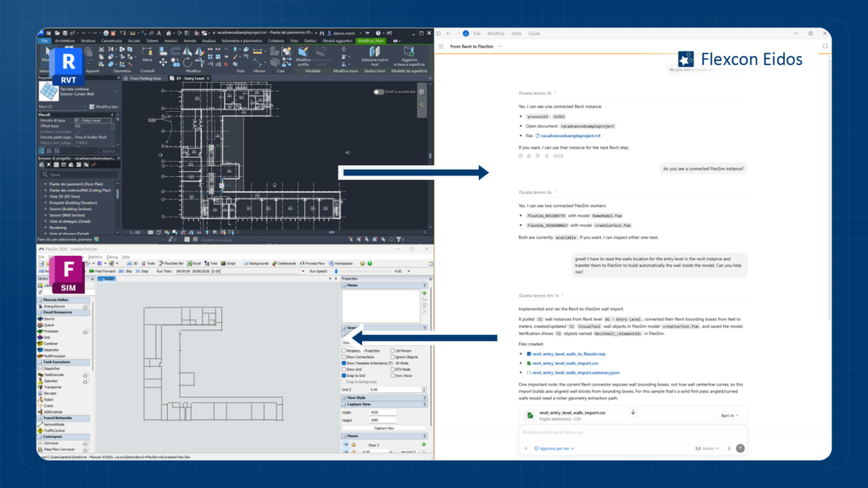868x488 pixels.
Task: Open the 'Apri in' dropdown for CSV file
Action: [x=730, y=415]
